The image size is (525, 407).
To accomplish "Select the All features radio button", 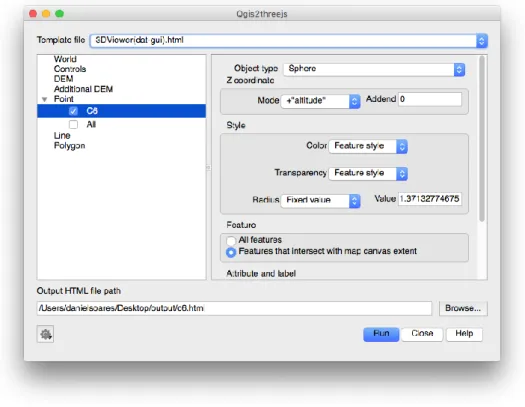I will 231,240.
